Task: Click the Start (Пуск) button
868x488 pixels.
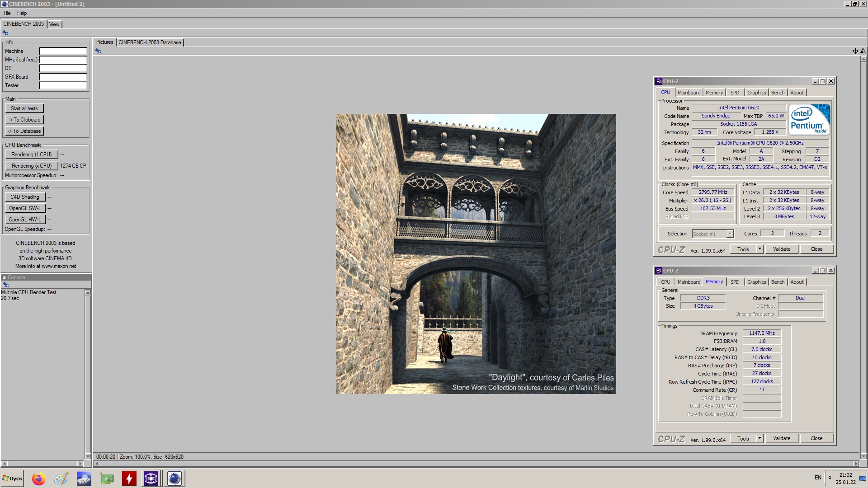Action: click(x=13, y=479)
